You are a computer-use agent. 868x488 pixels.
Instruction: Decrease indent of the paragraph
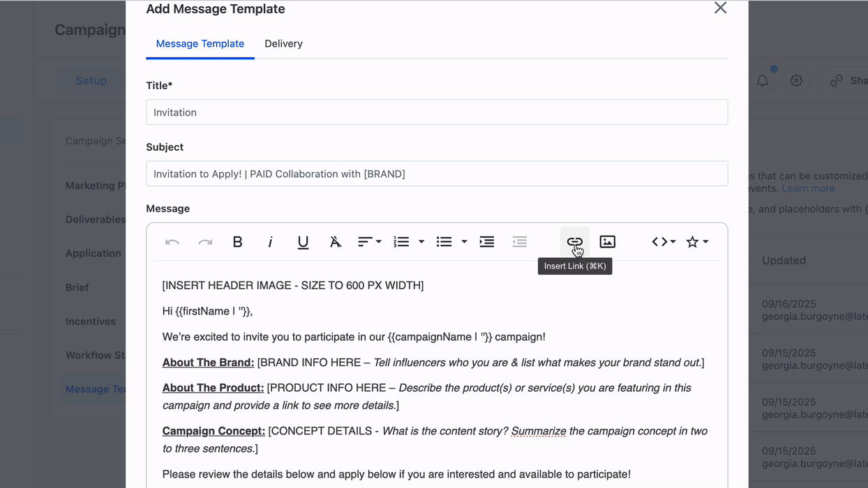[520, 242]
